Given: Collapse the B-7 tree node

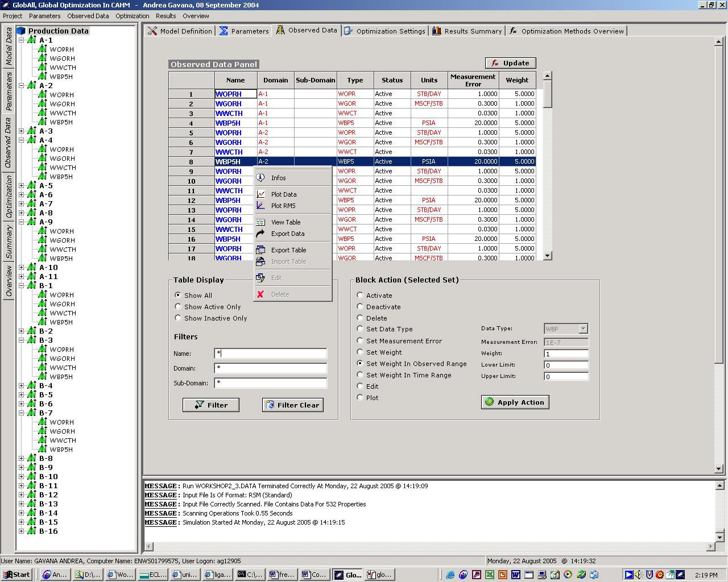Looking at the screenshot, I should [22, 413].
